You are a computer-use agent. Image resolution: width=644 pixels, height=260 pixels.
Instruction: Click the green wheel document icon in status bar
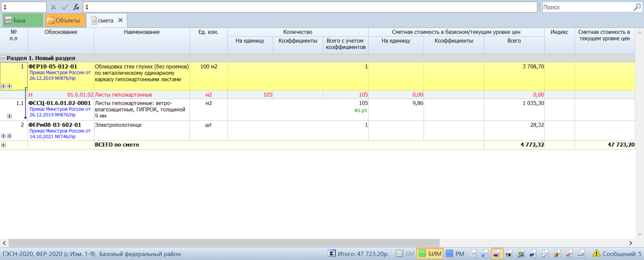(521, 254)
